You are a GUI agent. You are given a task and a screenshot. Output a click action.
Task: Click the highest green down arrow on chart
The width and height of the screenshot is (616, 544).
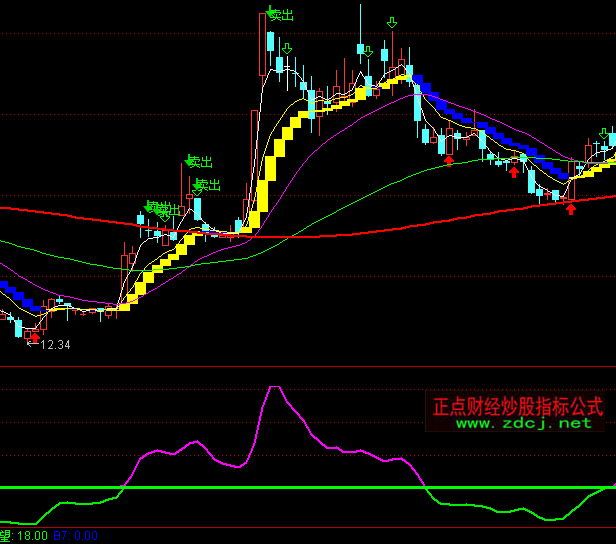391,22
